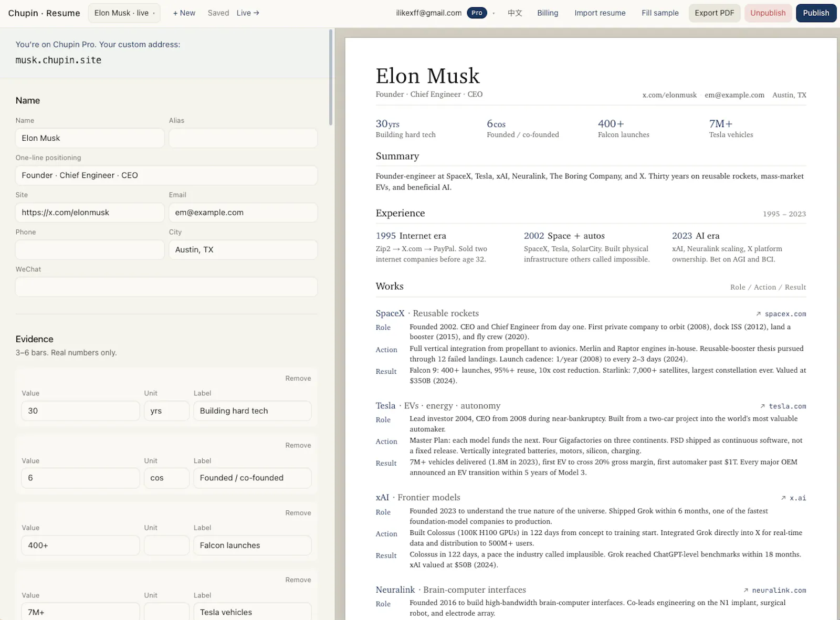Image resolution: width=840 pixels, height=620 pixels.
Task: Remove the Falcon launches evidence bar
Action: (x=298, y=513)
